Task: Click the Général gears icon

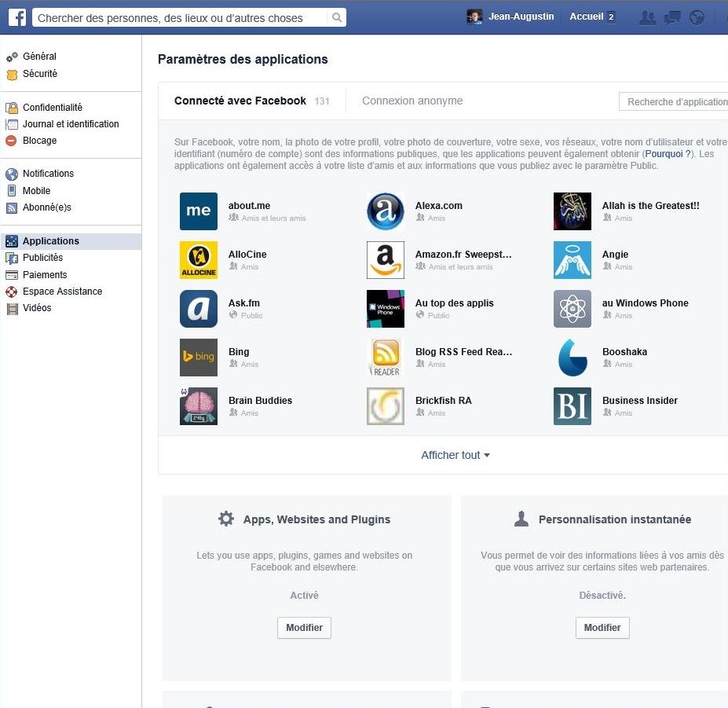Action: pos(12,57)
